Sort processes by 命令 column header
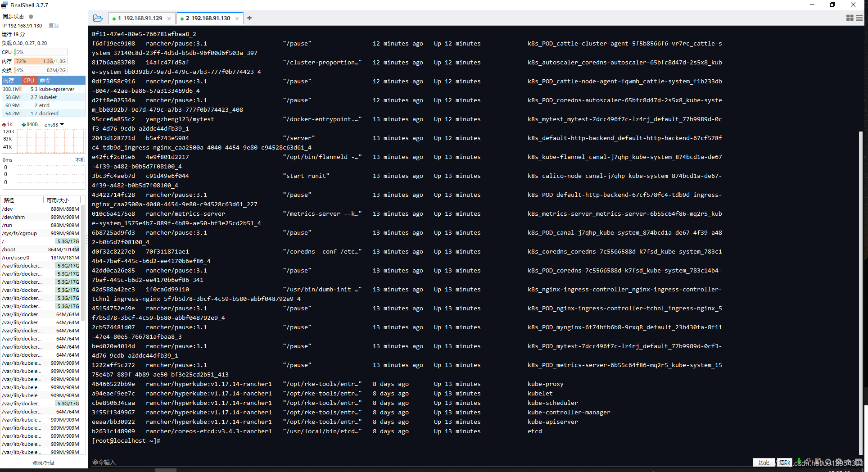This screenshot has width=868, height=472. coord(61,81)
